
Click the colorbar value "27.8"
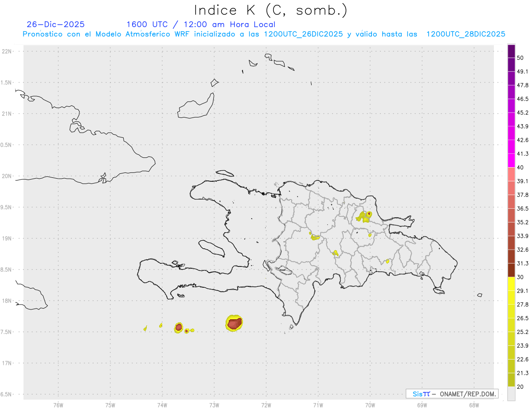pyautogui.click(x=523, y=304)
